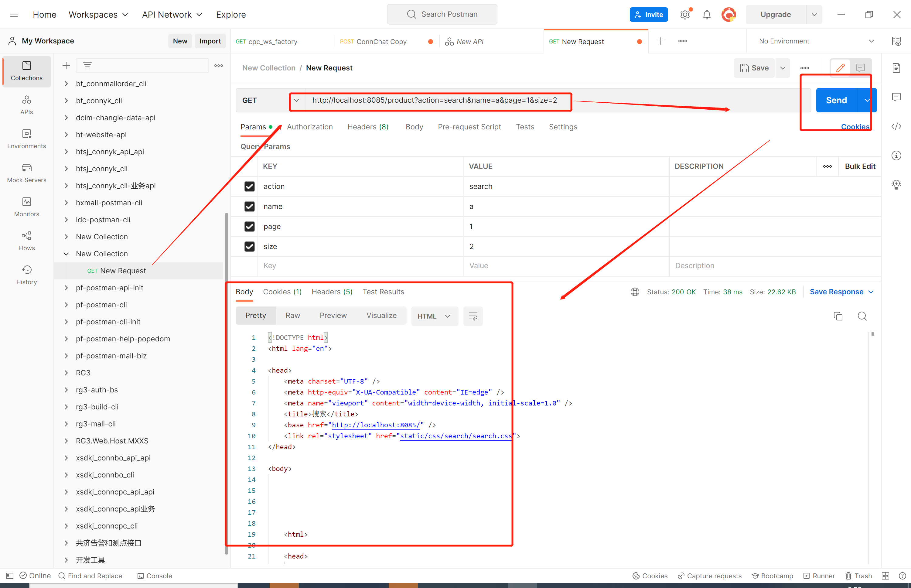Open the Collections sidebar panel

[x=26, y=71]
